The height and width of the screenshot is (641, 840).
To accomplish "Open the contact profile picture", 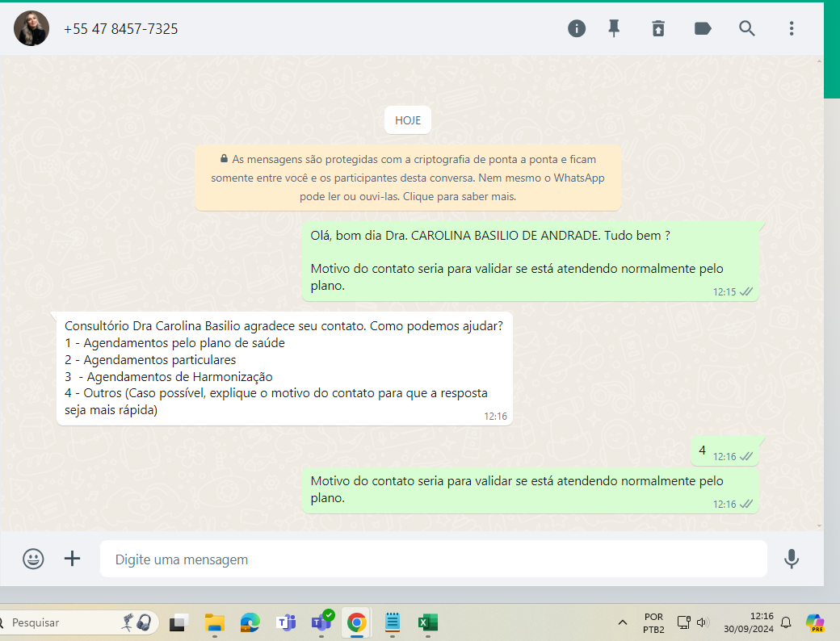I will click(31, 28).
